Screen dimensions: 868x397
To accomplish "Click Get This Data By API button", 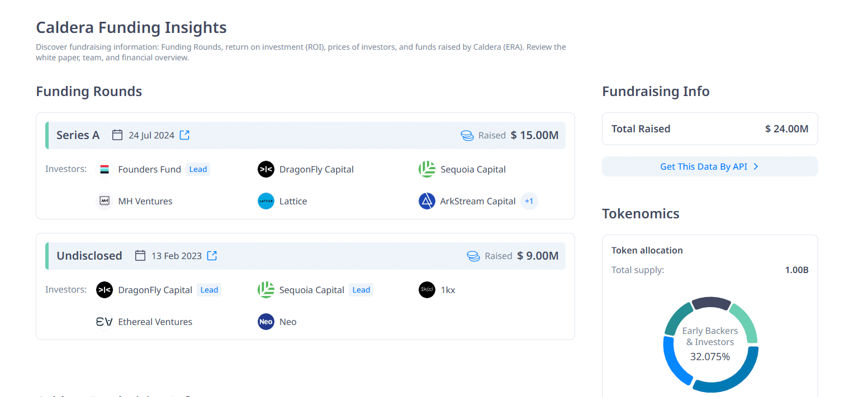I will [x=710, y=166].
